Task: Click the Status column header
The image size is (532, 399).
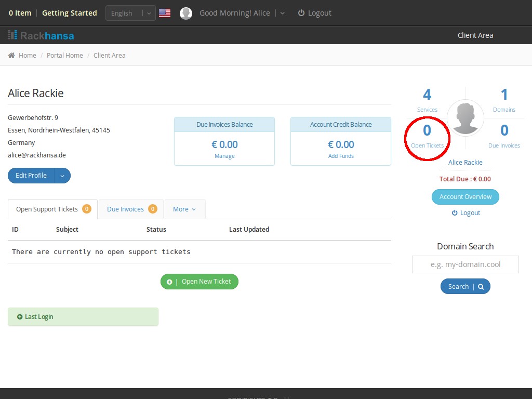Action: (156, 229)
